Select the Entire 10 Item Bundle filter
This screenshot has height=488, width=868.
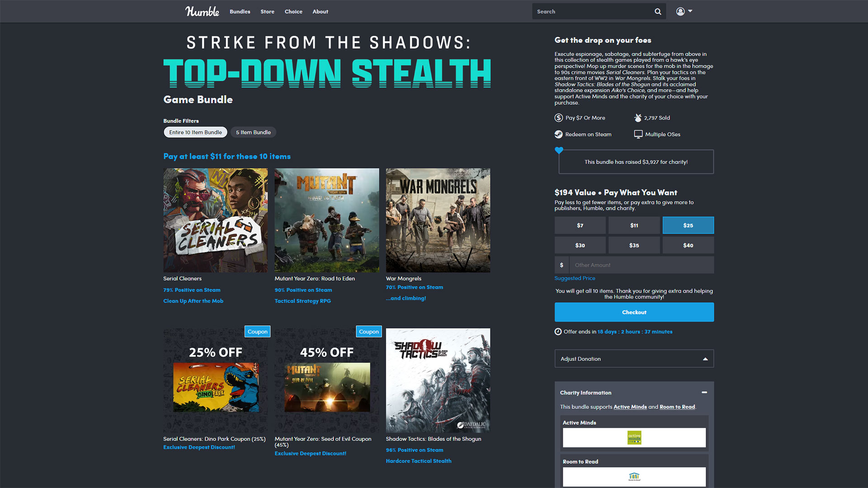195,132
